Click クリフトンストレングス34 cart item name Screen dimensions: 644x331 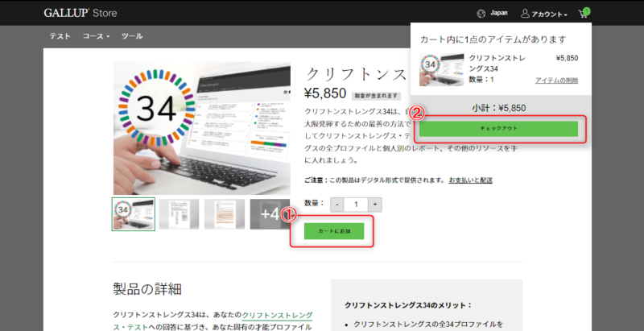pos(497,64)
